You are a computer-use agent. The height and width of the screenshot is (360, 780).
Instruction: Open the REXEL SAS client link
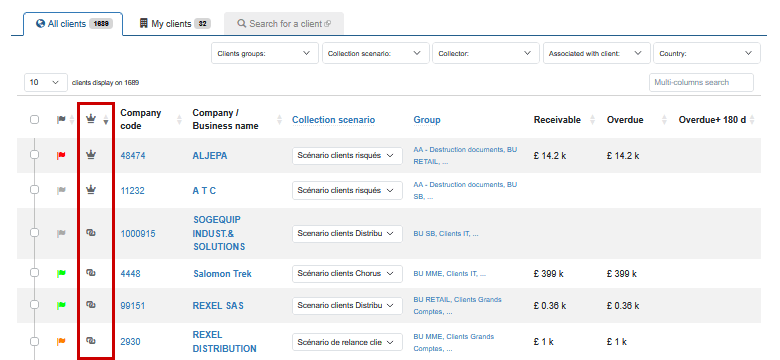tap(218, 306)
